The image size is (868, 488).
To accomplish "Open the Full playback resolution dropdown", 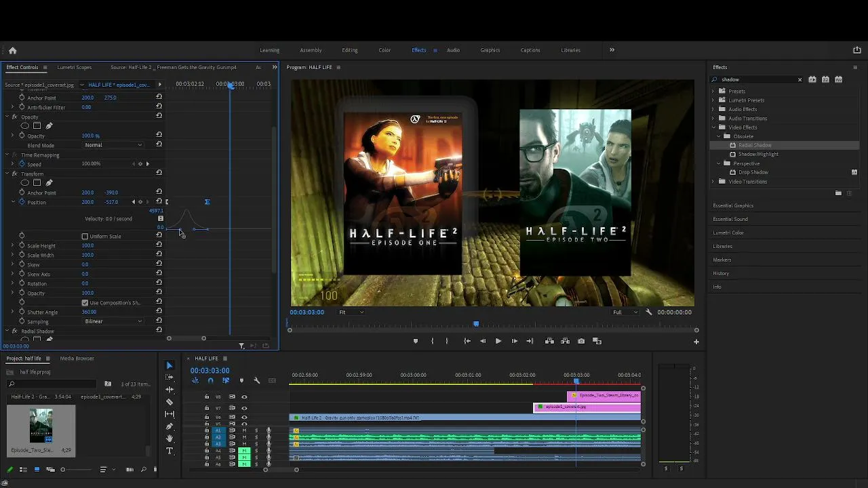I will [x=626, y=312].
